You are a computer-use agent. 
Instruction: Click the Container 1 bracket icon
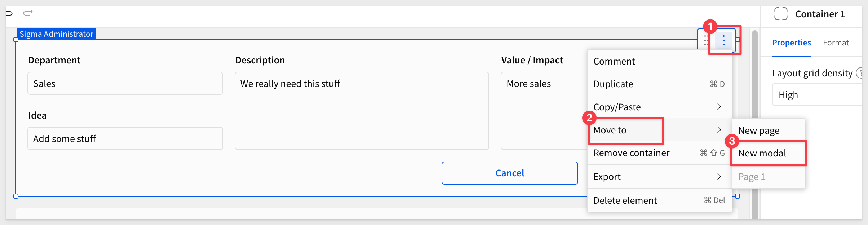click(781, 14)
